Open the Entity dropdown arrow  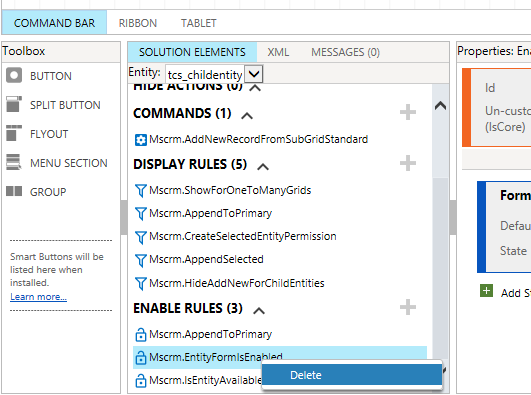point(254,74)
